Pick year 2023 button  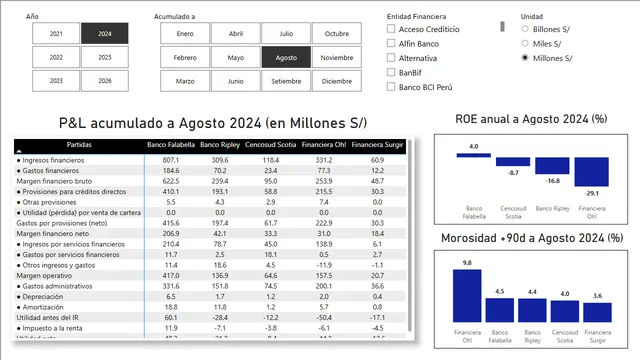click(56, 81)
